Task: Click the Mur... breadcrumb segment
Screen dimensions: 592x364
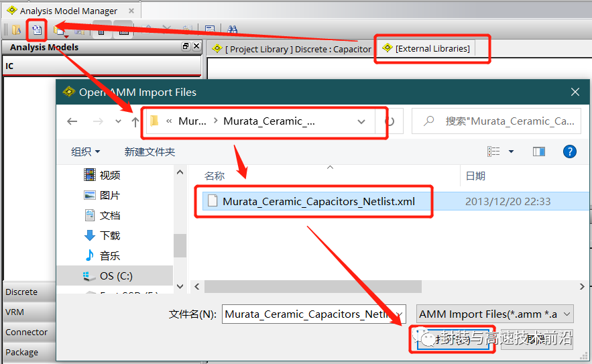Action: [x=192, y=121]
